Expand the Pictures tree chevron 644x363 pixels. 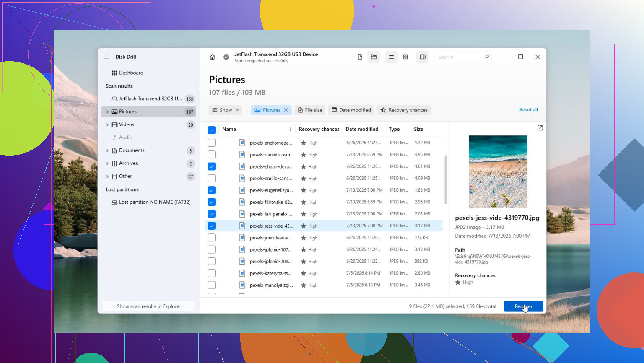pyautogui.click(x=107, y=112)
